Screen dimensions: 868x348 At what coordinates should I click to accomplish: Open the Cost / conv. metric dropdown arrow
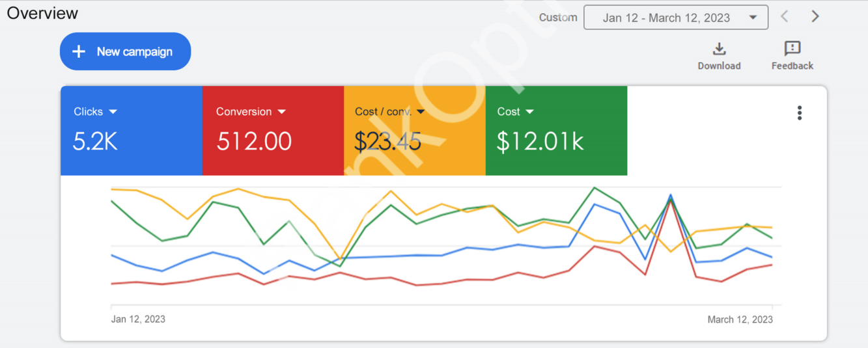(x=421, y=112)
